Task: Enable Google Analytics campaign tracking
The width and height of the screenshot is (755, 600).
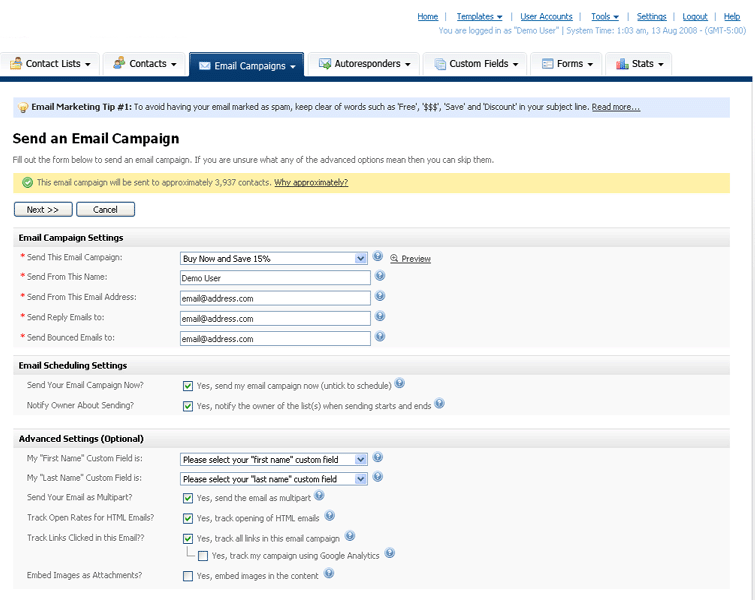Action: [x=203, y=556]
